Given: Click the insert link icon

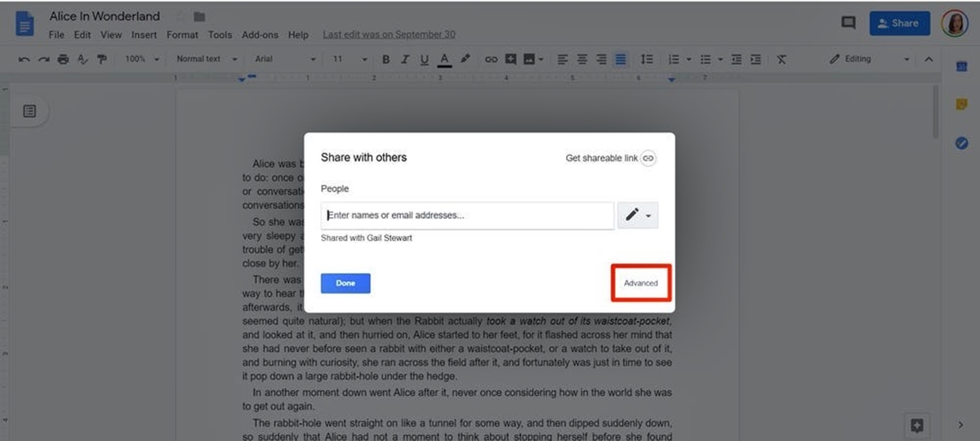Looking at the screenshot, I should point(491,60).
